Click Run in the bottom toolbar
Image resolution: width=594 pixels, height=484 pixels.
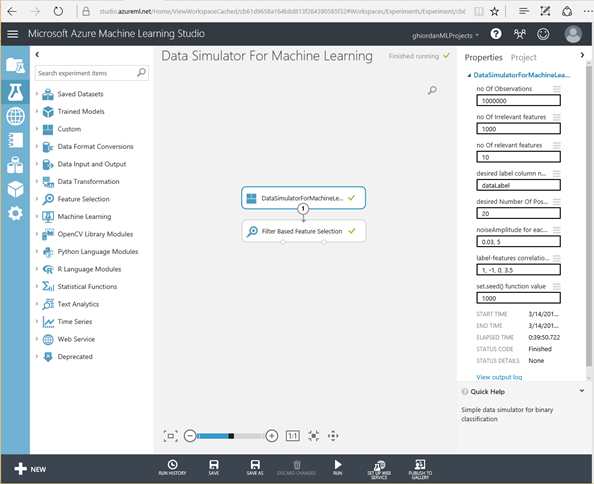pyautogui.click(x=338, y=467)
